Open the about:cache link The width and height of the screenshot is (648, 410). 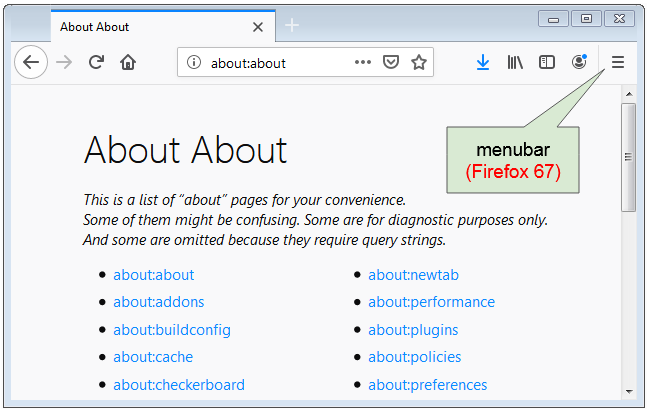153,357
